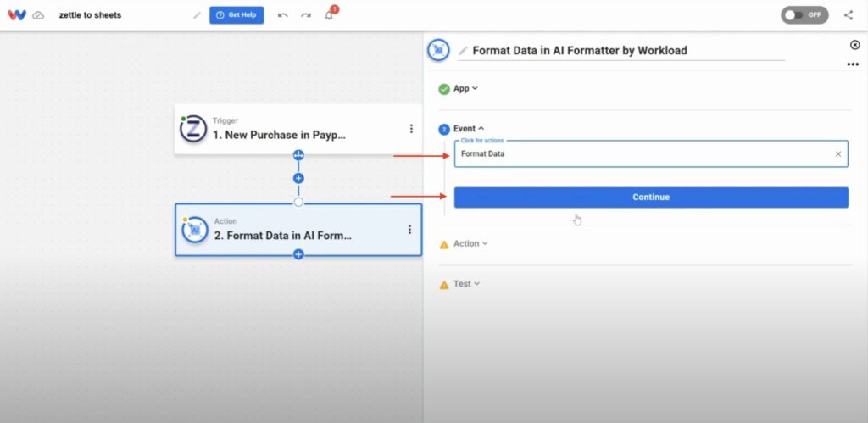Collapse the Event section

[x=469, y=129]
